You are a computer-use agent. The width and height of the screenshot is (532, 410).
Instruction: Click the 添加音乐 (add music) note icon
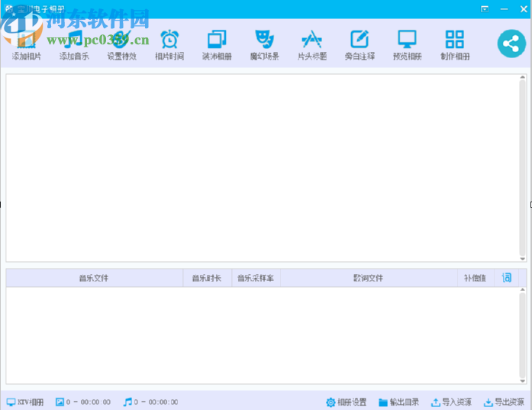74,40
